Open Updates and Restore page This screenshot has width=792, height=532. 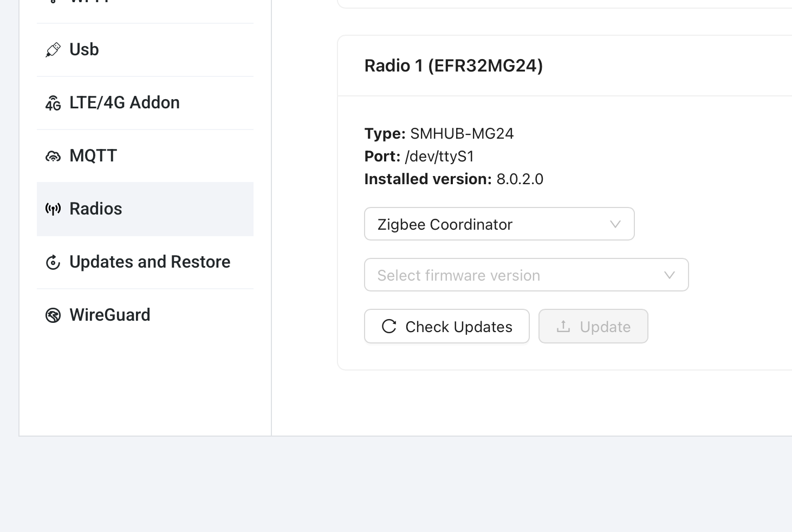(150, 262)
